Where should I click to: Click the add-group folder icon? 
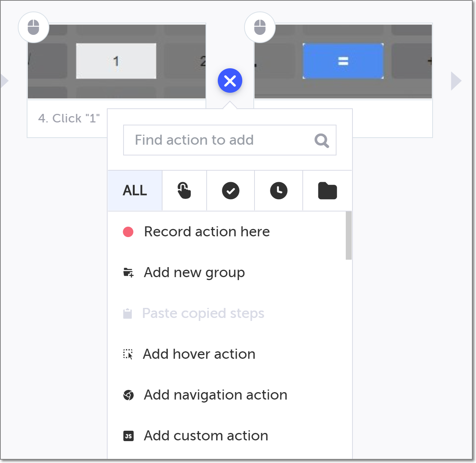pyautogui.click(x=128, y=273)
